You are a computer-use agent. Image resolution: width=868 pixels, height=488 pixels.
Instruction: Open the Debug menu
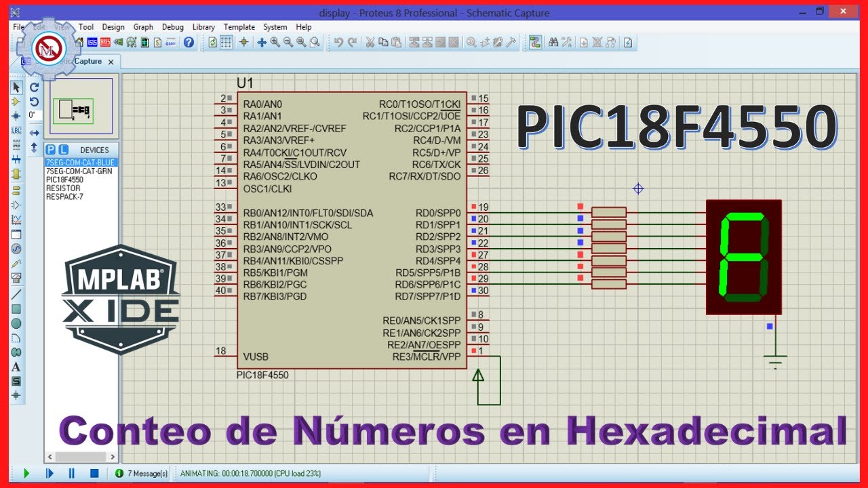(173, 27)
